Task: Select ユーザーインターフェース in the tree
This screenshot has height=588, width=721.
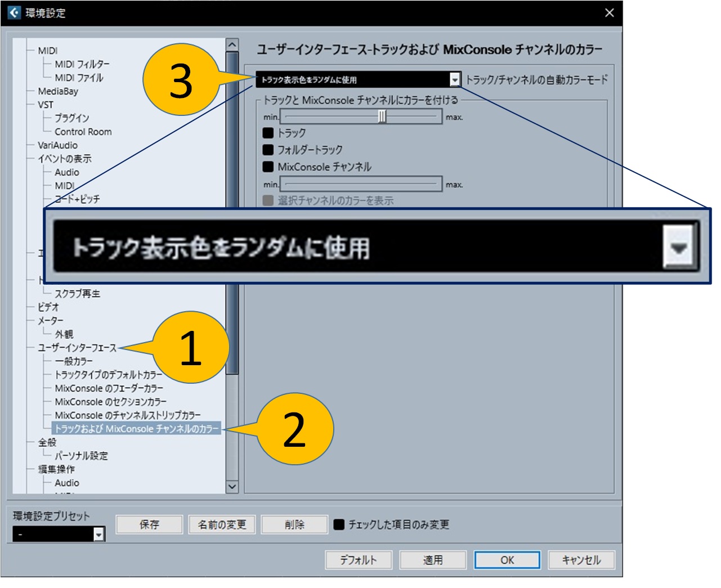Action: coord(77,348)
